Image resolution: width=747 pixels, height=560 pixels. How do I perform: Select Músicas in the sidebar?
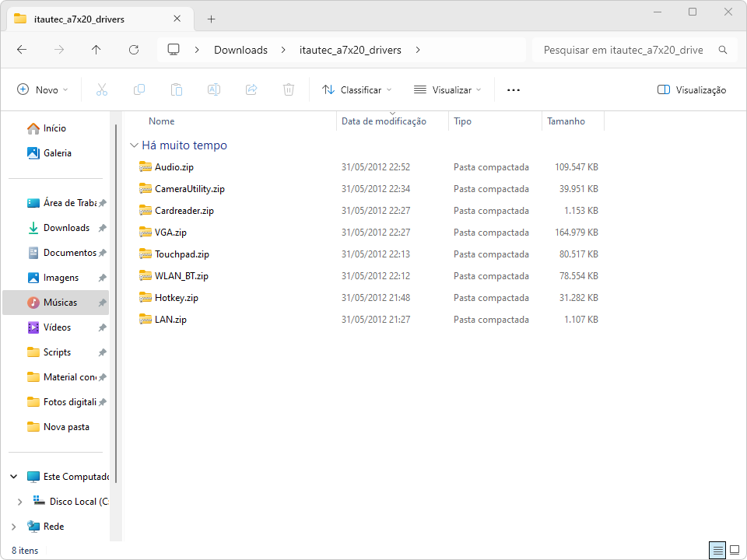coord(56,303)
